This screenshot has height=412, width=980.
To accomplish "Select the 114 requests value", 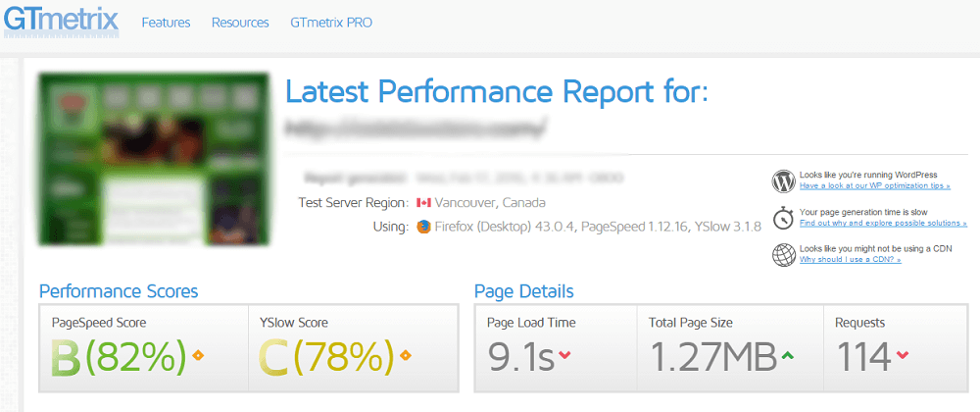I will click(x=863, y=357).
